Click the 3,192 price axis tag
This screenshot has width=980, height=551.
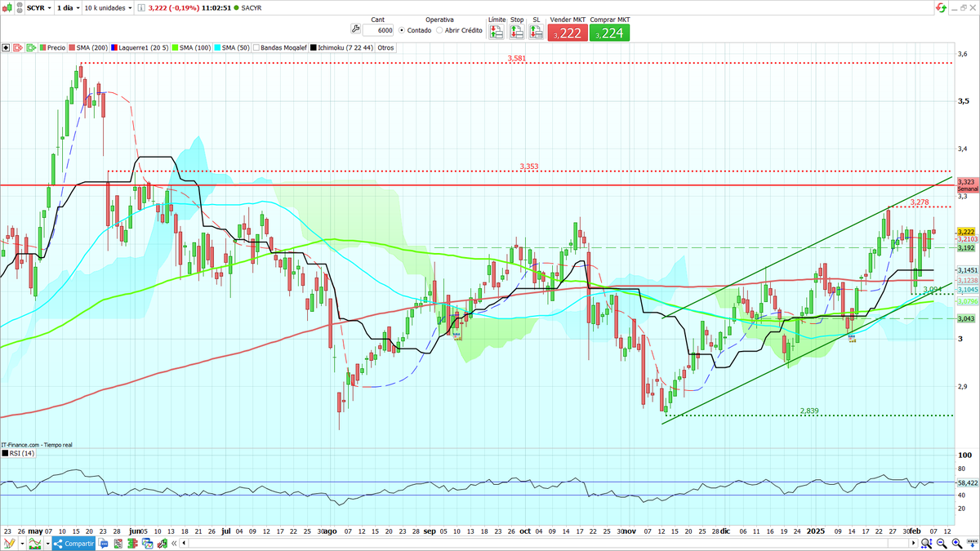point(966,247)
